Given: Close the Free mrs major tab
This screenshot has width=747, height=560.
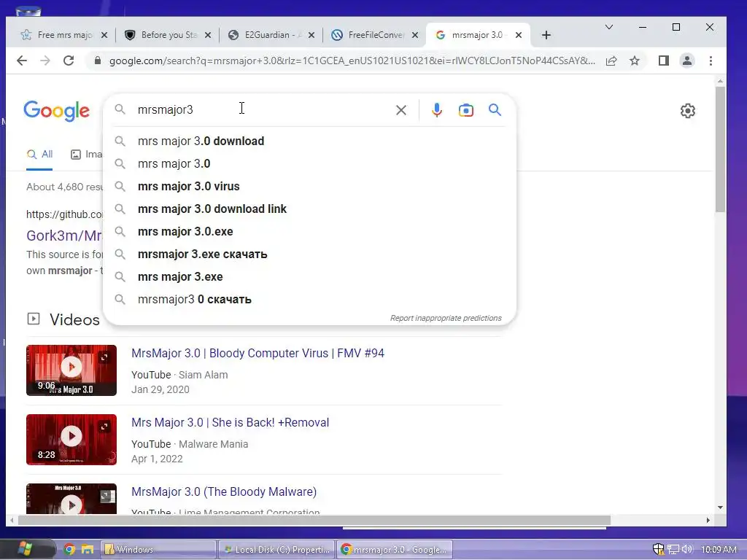Looking at the screenshot, I should click(104, 35).
